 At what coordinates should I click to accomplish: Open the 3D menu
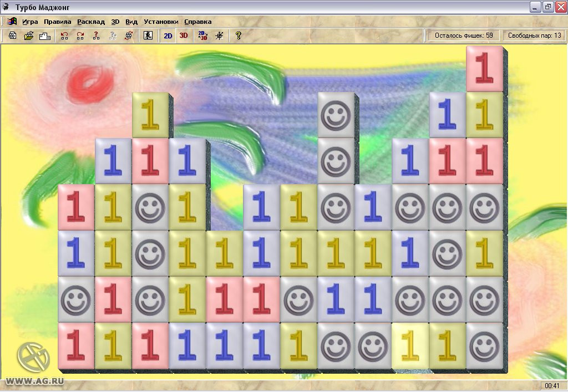click(115, 22)
